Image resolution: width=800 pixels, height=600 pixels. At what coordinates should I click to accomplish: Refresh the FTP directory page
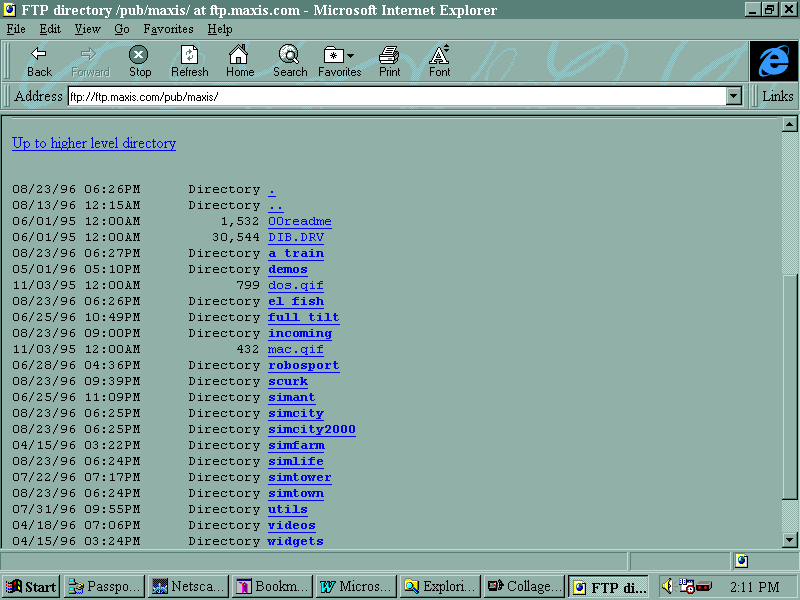(x=189, y=61)
